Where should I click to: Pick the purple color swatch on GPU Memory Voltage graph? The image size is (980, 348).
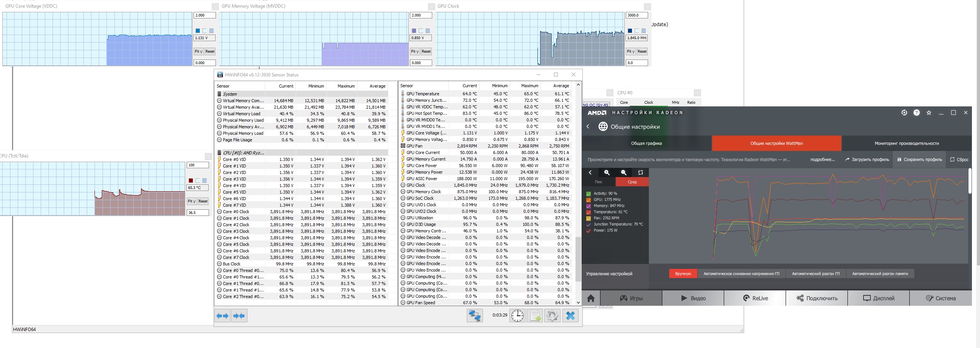(x=414, y=31)
